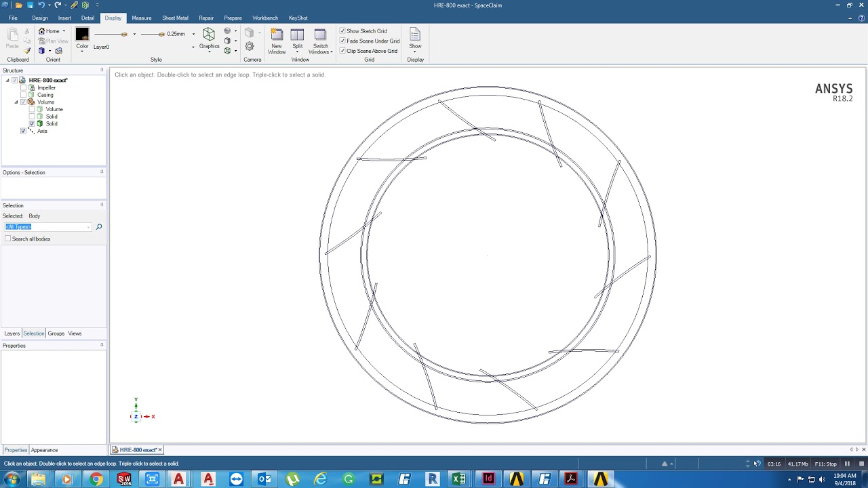Collapse the HRE-800 exact tree node

click(x=7, y=80)
